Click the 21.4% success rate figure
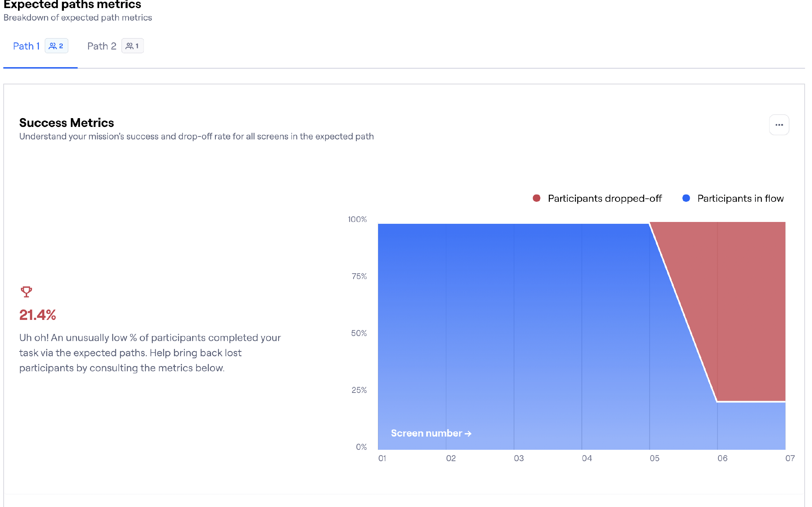This screenshot has height=507, width=812. click(37, 315)
